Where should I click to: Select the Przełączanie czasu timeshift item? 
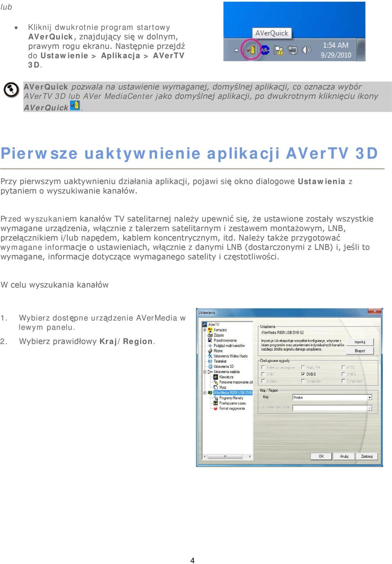pyautogui.click(x=229, y=403)
